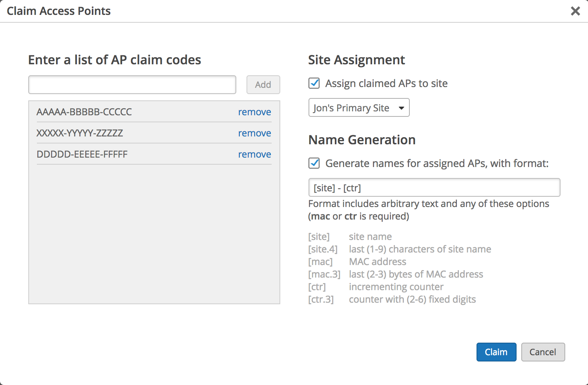Image resolution: width=588 pixels, height=385 pixels.
Task: Click the [mac] format option in legend
Action: point(320,262)
